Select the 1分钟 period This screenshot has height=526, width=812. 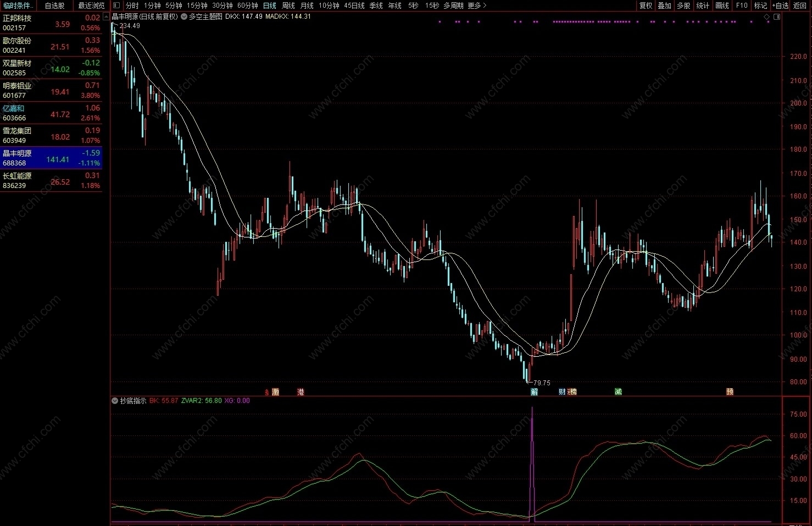point(152,5)
